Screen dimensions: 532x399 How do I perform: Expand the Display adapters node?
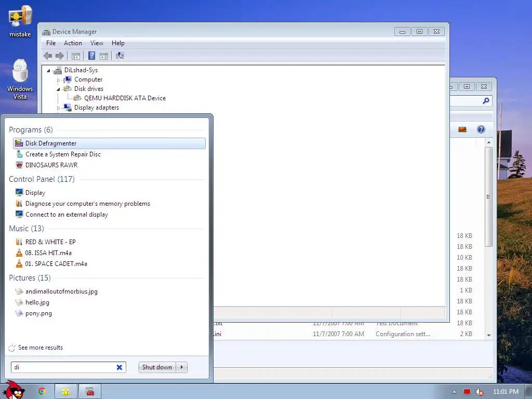pyautogui.click(x=58, y=108)
